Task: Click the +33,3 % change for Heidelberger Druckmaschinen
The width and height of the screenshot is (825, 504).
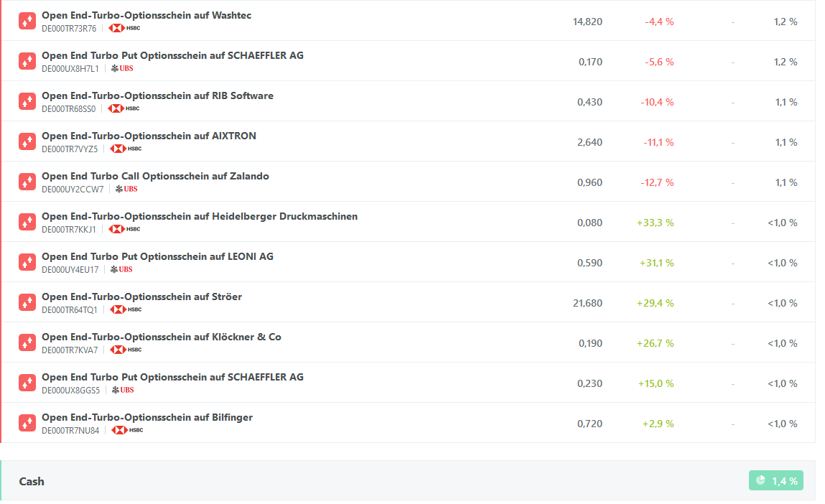Action: pos(655,223)
